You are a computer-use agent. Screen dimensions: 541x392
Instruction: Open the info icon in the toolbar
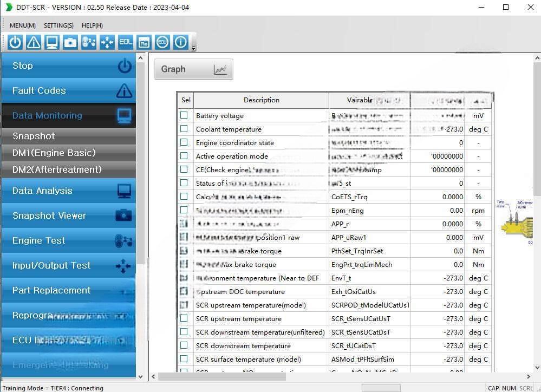(180, 42)
